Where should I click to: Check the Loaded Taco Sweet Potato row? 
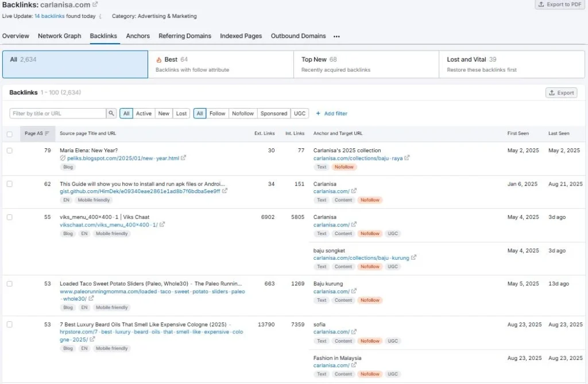coord(9,284)
